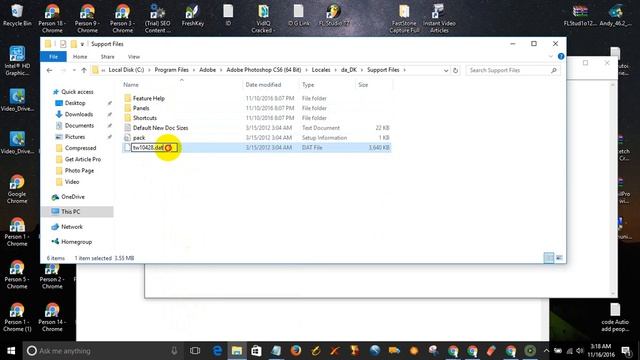Click the Cortana Ask me anything box
This screenshot has width=640, height=360.
point(102,351)
